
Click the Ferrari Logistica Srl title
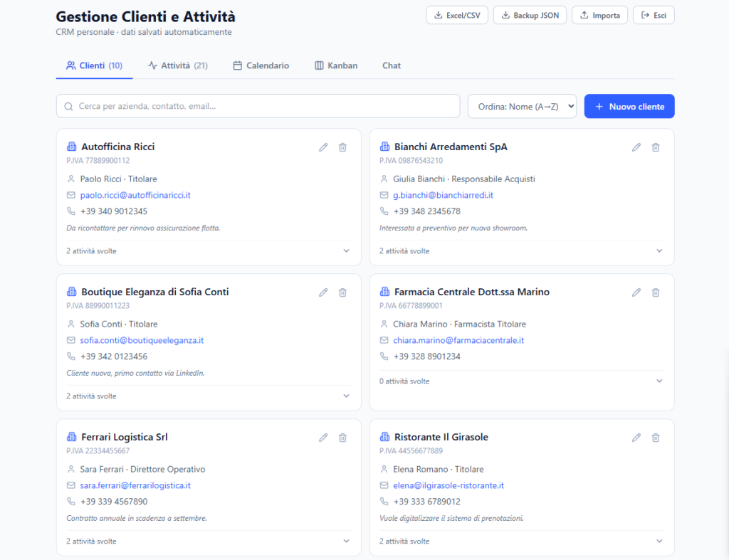click(125, 437)
